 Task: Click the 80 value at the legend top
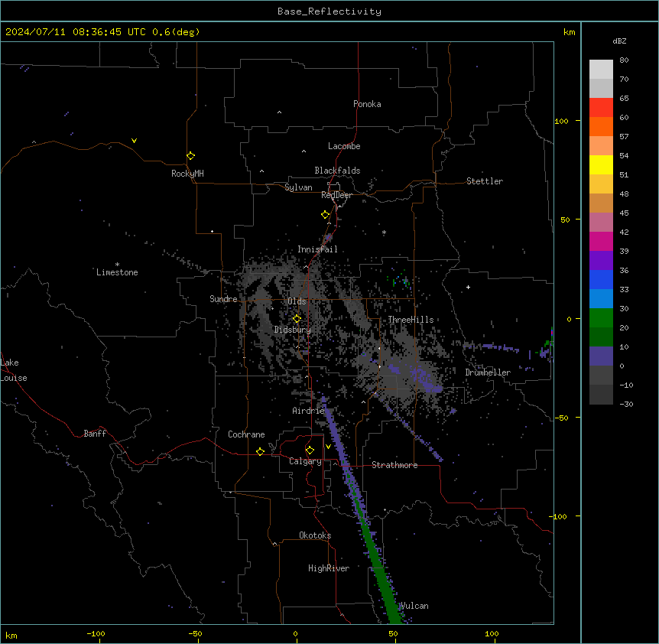click(x=624, y=60)
